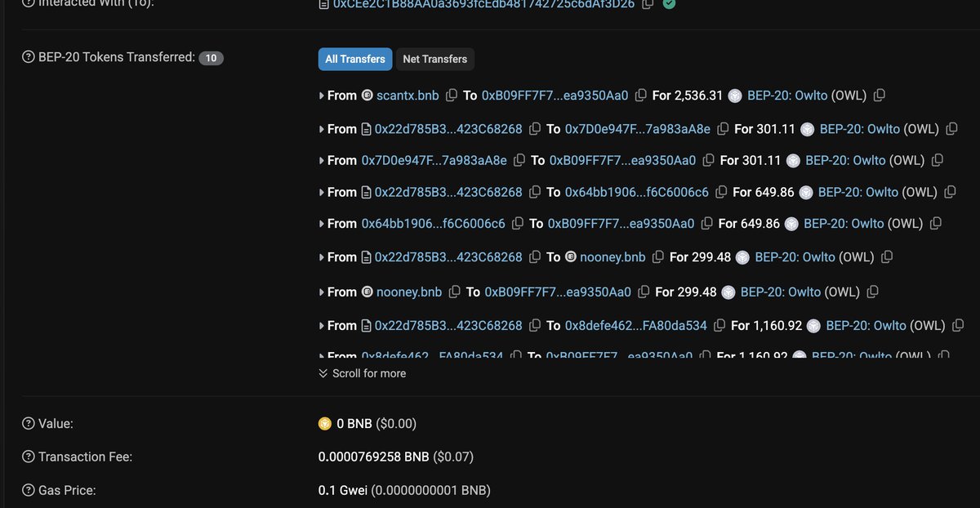
Task: Open recipient 0x7D0e947F...7a983aA8e link
Action: (x=638, y=129)
